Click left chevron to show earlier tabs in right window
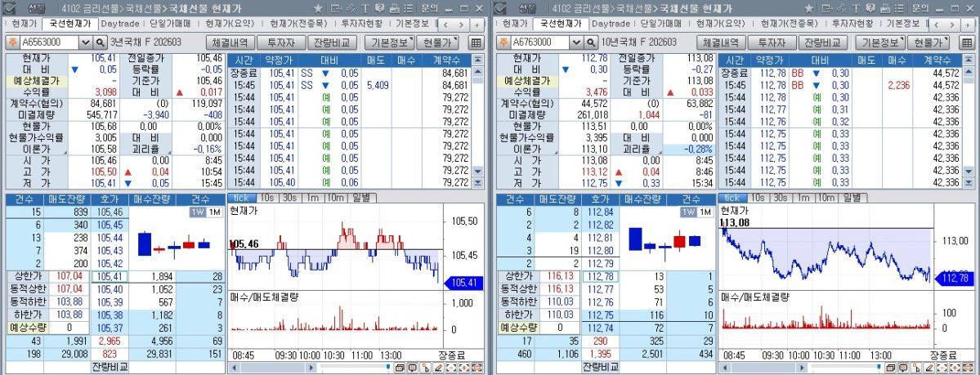 coord(936,25)
